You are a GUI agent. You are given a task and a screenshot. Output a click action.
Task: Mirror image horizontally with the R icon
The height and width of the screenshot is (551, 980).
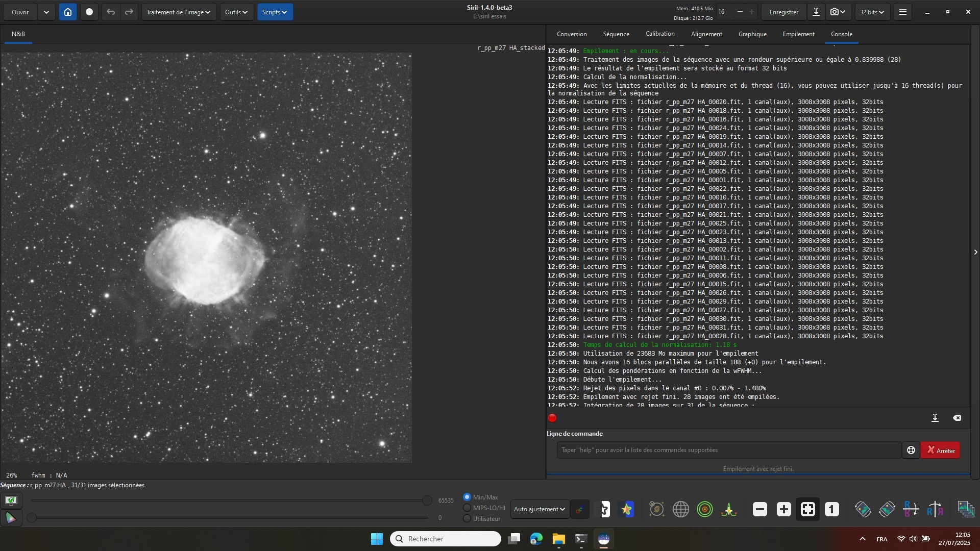(x=935, y=509)
